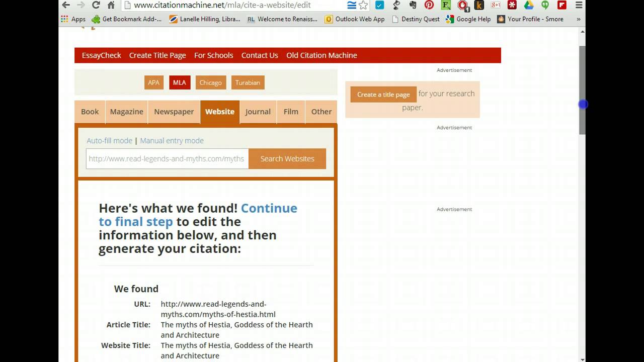Open the Get Bookmark Add-on bookmark
This screenshot has width=644, height=362.
click(127, 19)
